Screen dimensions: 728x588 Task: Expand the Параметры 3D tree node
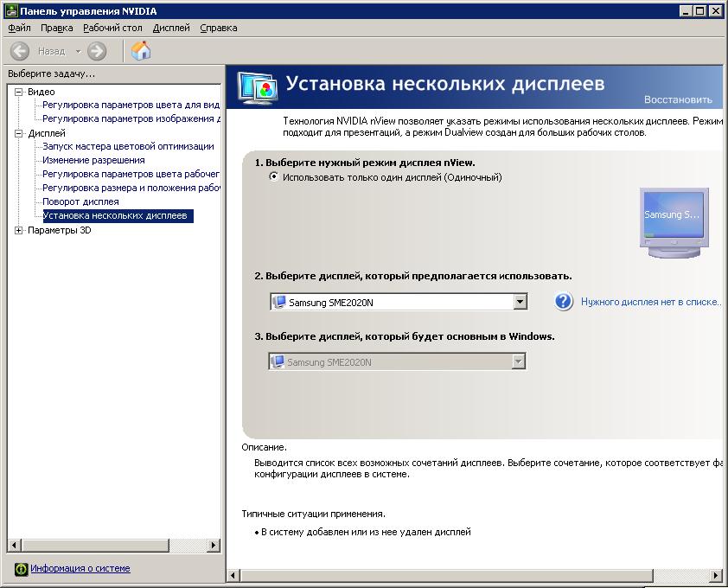click(18, 230)
